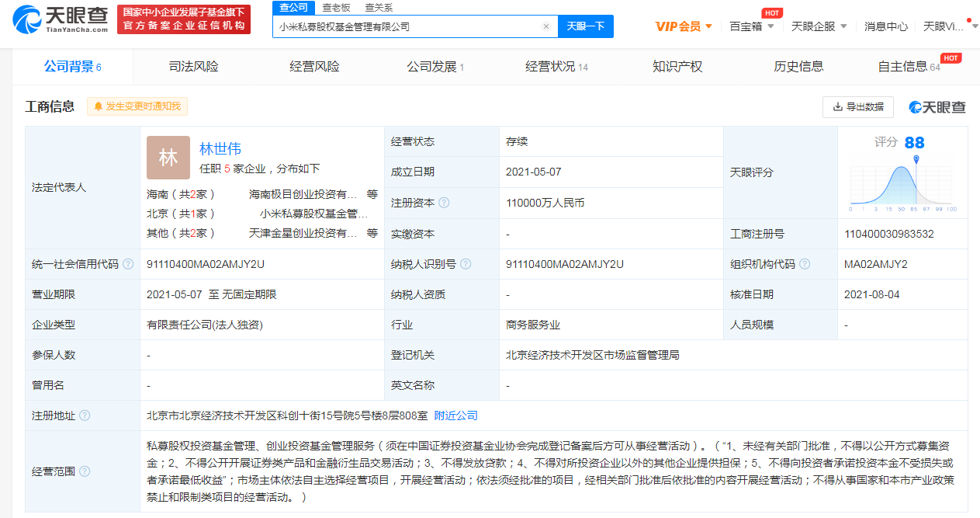Screen dimensions: 980x518
Task: Click the 天眼查 watermark logo near export button
Action: tap(935, 106)
